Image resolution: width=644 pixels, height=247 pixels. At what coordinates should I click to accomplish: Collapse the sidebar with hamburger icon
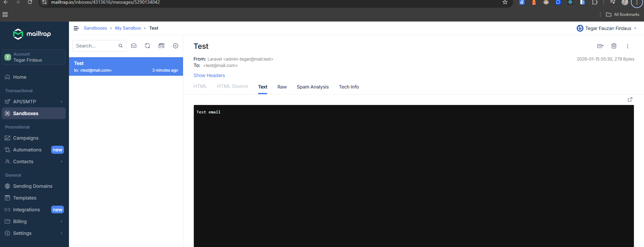pyautogui.click(x=76, y=28)
